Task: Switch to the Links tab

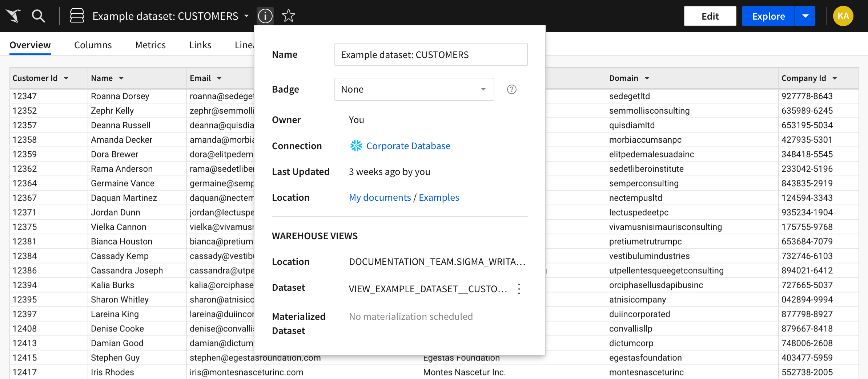Action: click(x=200, y=45)
